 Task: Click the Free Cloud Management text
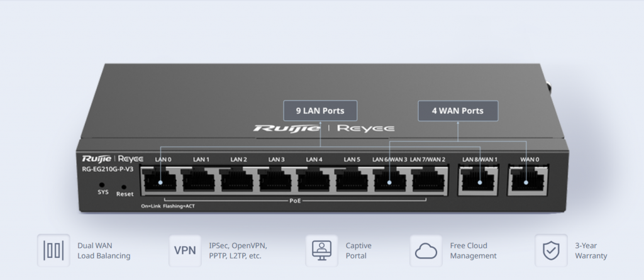pyautogui.click(x=473, y=250)
